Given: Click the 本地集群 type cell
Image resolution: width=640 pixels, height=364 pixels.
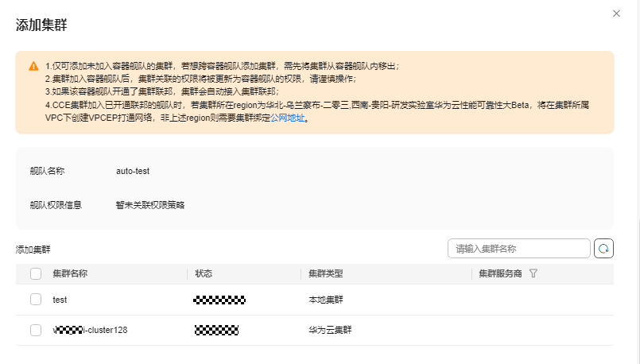Looking at the screenshot, I should [326, 300].
